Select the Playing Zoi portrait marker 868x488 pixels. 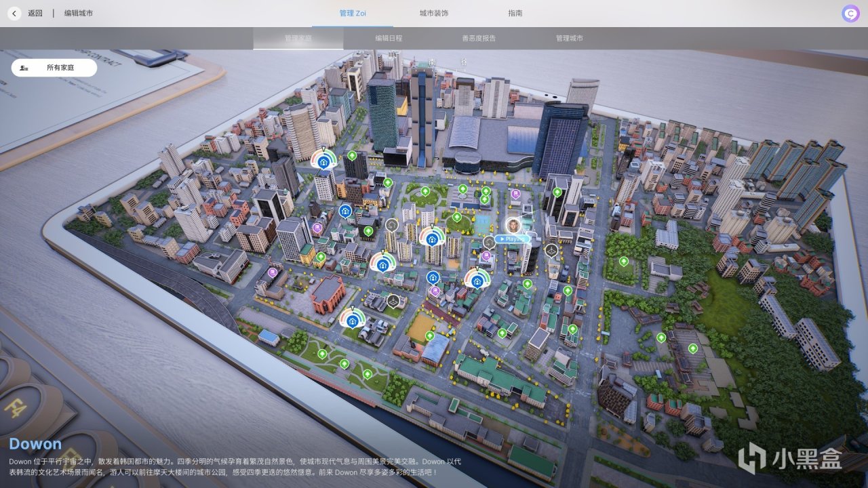pyautogui.click(x=514, y=225)
